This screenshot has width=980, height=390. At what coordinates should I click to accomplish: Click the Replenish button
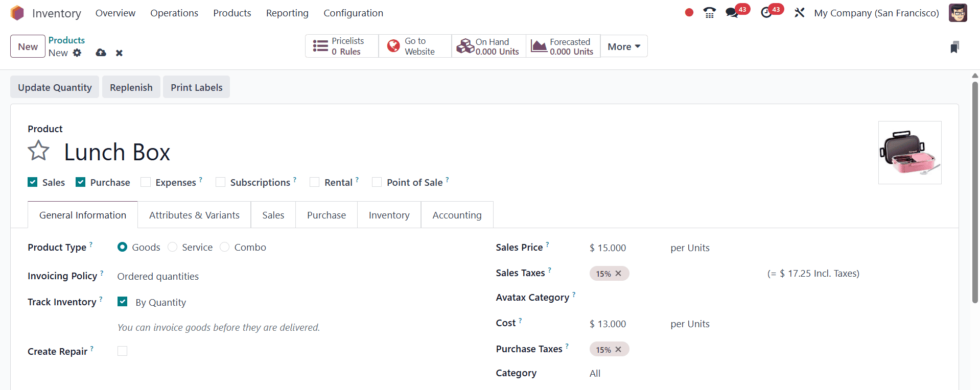(x=131, y=87)
